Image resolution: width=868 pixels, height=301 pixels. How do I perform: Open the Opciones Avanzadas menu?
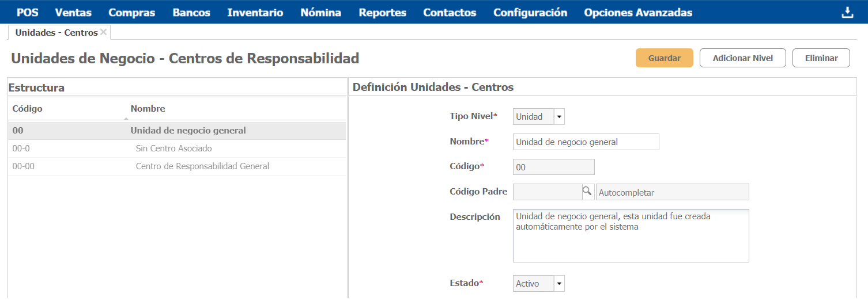[x=638, y=13]
